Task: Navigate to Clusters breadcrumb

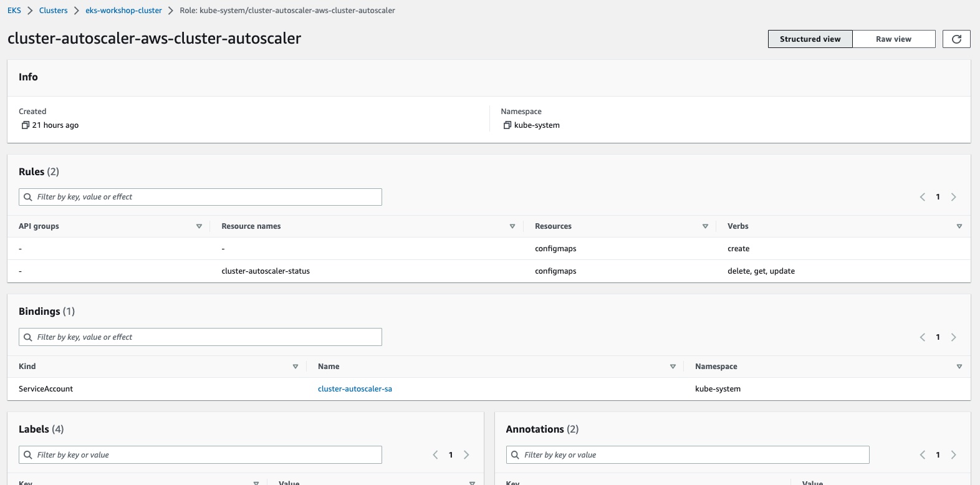Action: [x=53, y=11]
